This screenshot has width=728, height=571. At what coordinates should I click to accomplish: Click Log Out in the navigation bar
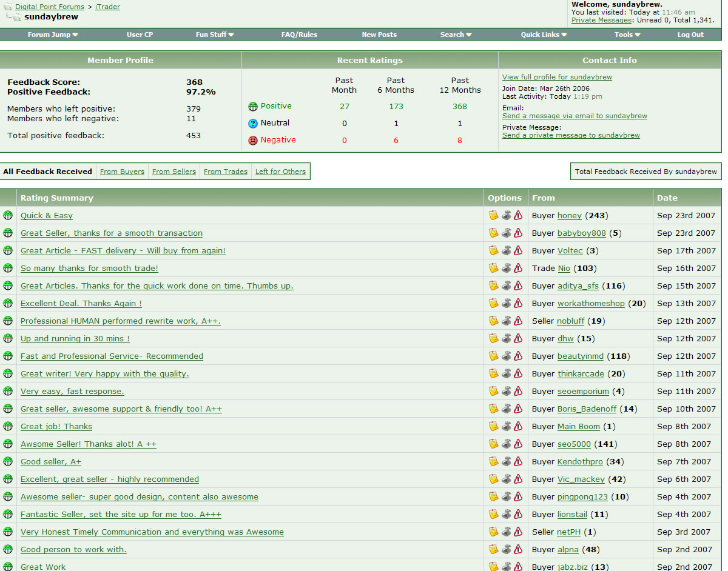(690, 35)
